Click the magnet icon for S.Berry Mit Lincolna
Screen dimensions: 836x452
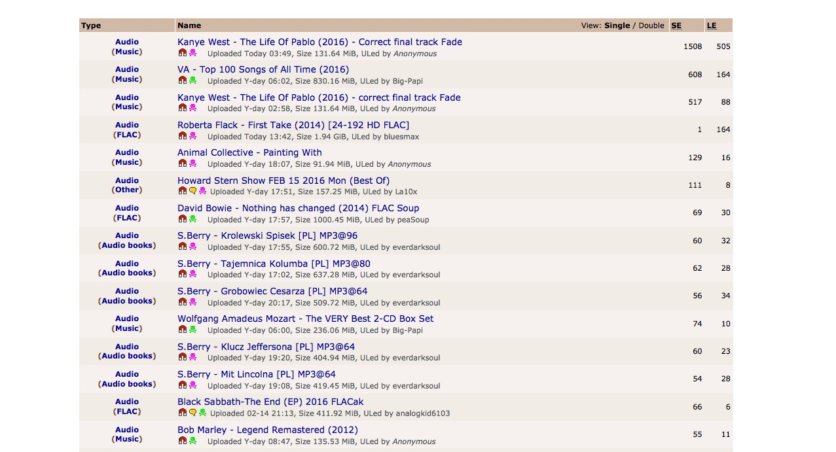[182, 385]
